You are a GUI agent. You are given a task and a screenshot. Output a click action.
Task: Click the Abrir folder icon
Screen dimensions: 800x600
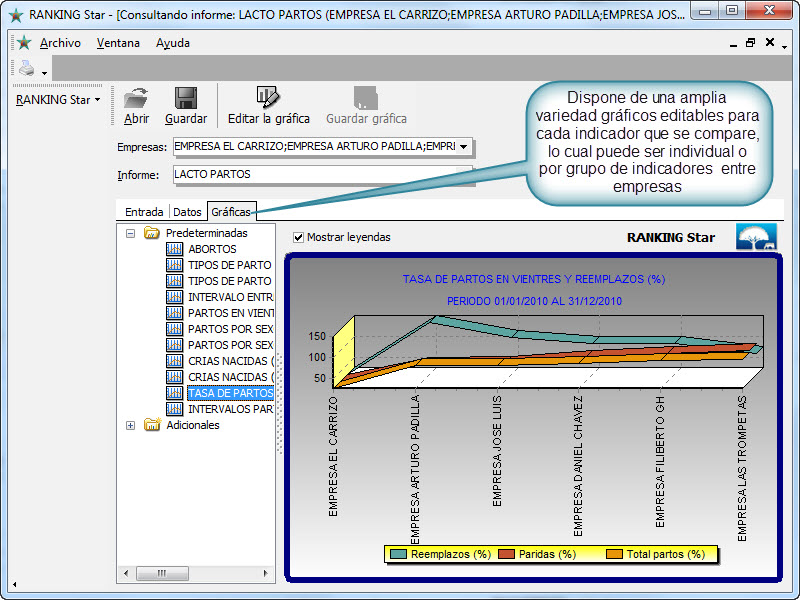(136, 97)
